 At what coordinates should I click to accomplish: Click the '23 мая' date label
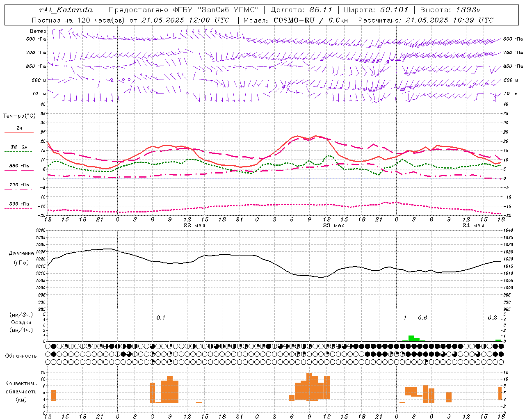click(334, 226)
